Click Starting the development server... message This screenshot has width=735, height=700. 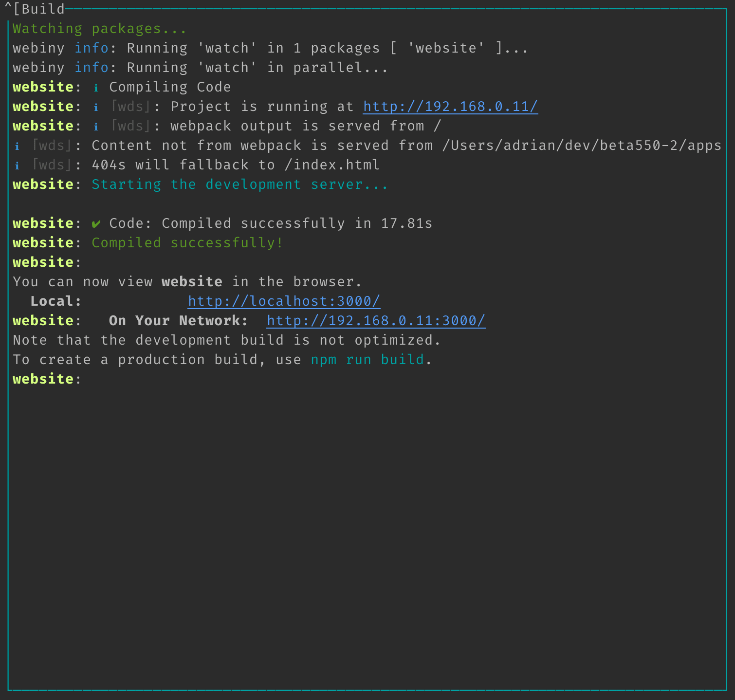point(239,184)
